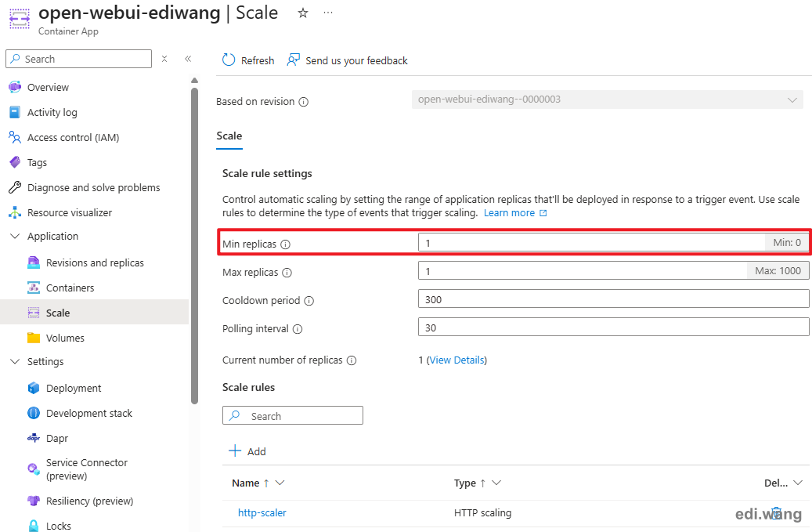The image size is (812, 532).
Task: Open the Volumes page
Action: 65,338
